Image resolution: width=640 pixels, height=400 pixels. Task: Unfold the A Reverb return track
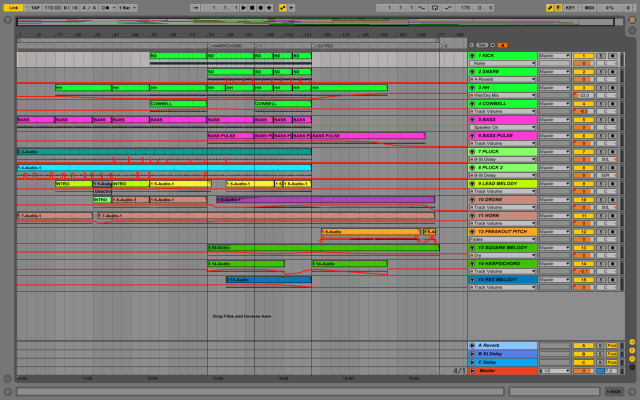[473, 345]
